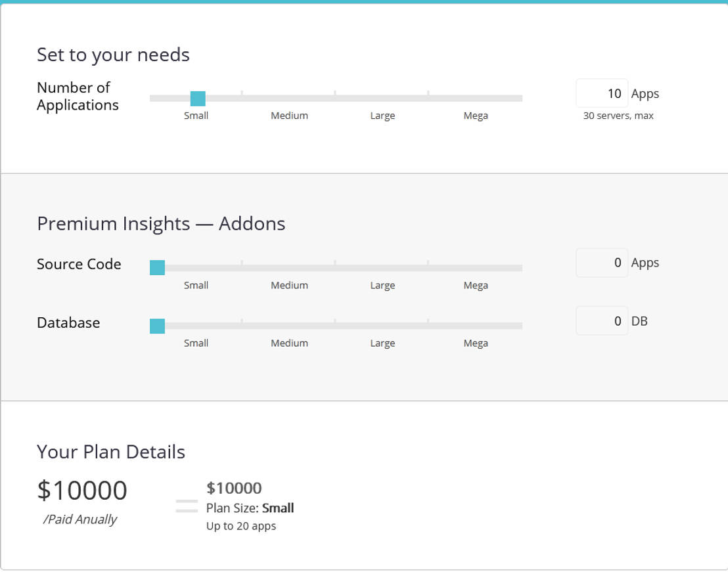Click the 'Premium Insights — Addons' heading

coord(161,223)
